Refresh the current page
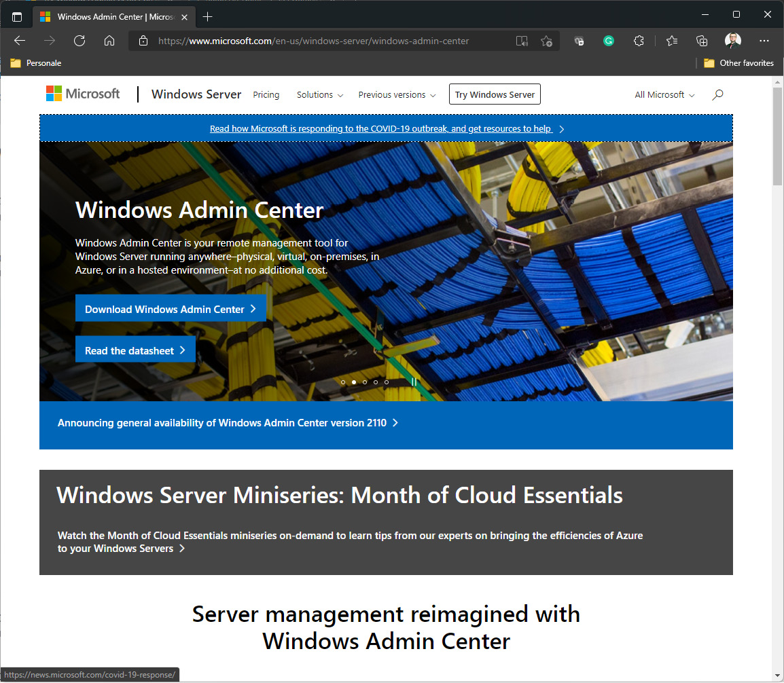The image size is (784, 683). [x=79, y=41]
